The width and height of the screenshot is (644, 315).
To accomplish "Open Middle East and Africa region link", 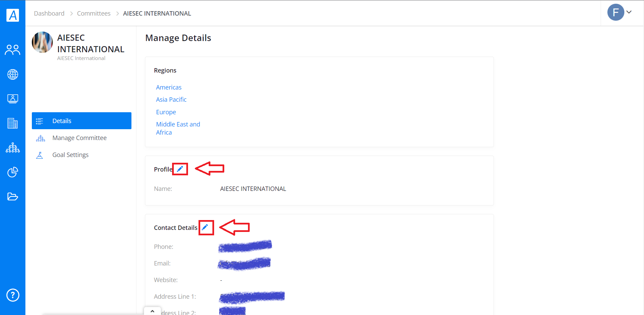I will click(x=178, y=128).
